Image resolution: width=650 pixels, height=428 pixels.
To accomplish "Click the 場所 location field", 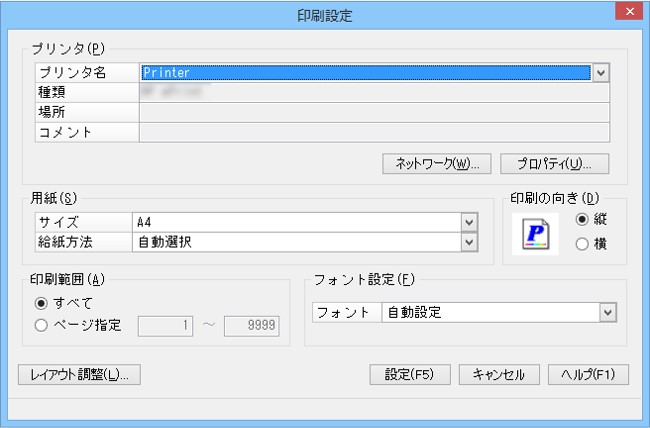I will [x=373, y=111].
